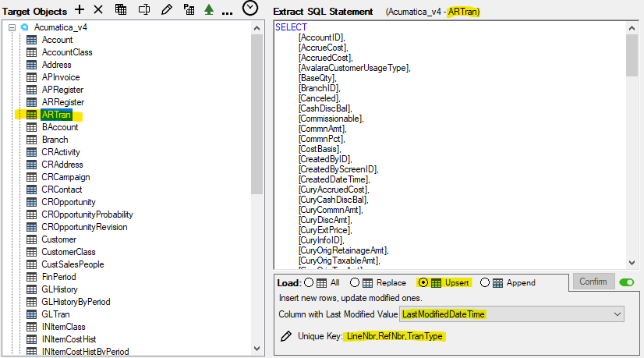Screen dimensions: 644x358
Task: Choose the Append load radio button
Action: click(484, 282)
